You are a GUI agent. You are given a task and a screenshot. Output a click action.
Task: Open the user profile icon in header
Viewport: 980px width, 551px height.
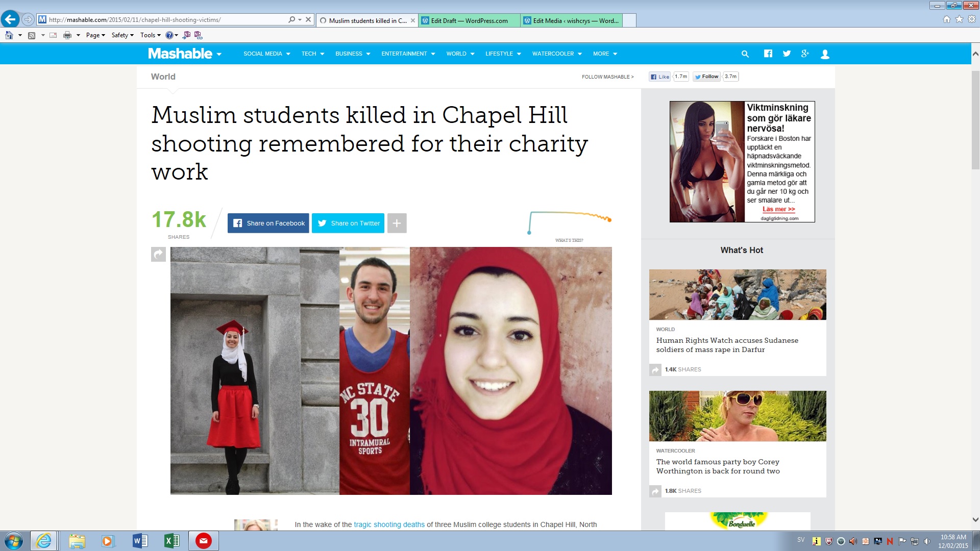(825, 54)
